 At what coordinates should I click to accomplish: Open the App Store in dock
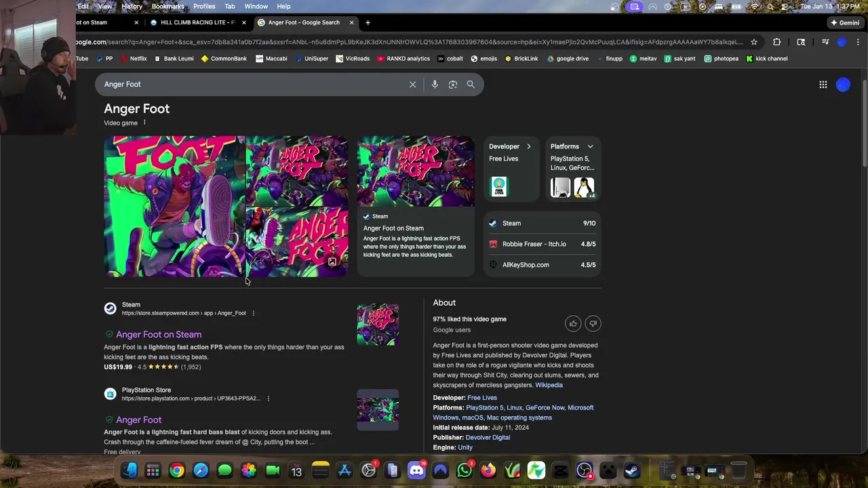click(x=344, y=470)
